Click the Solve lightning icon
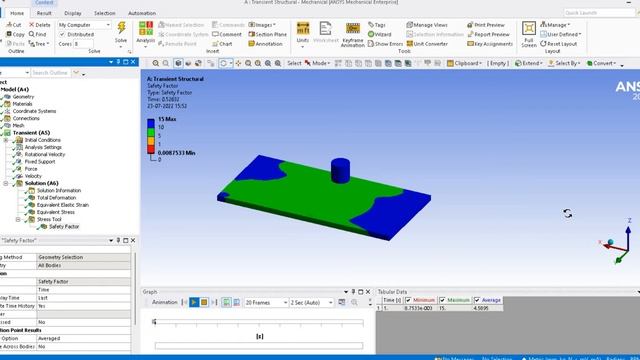Viewport: 640px width, 360px height. [121, 27]
